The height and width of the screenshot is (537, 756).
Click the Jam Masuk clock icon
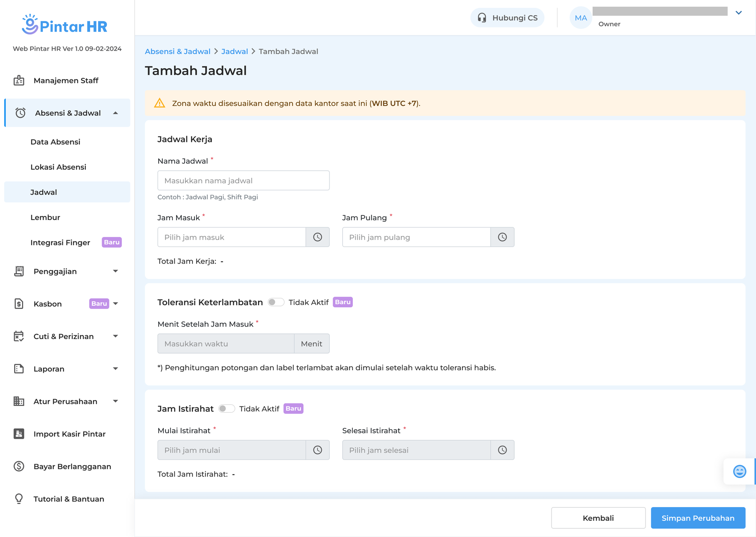click(x=317, y=237)
